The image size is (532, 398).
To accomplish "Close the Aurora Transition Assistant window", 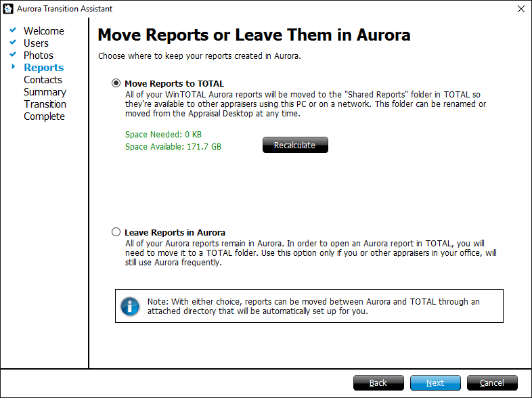I will [520, 9].
